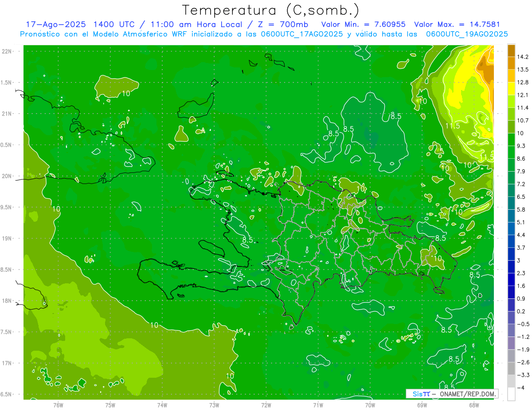Select the legend swatch between 8.6 and 9.3

(511, 152)
